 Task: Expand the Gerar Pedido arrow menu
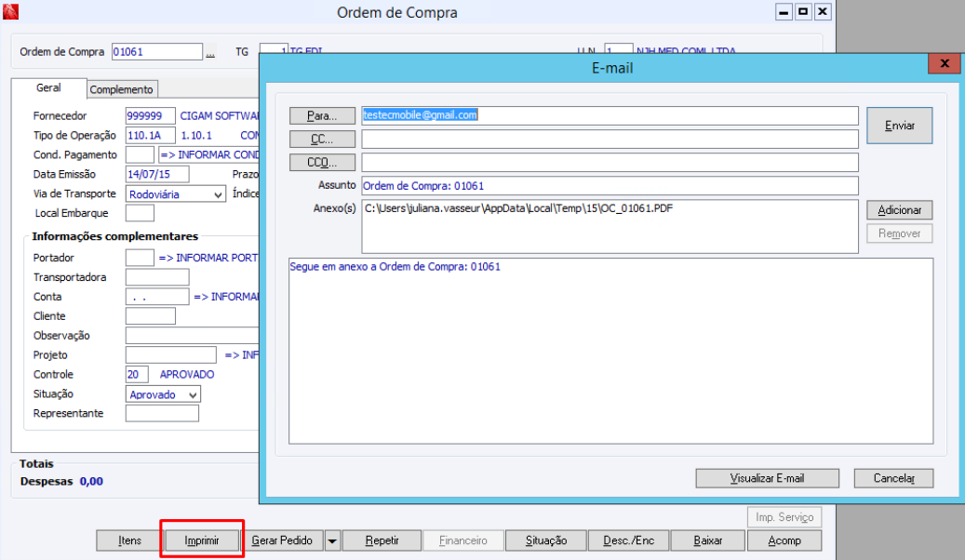(332, 540)
